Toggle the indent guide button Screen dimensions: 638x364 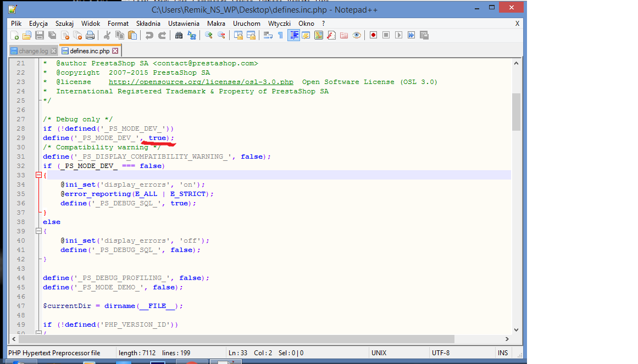293,35
